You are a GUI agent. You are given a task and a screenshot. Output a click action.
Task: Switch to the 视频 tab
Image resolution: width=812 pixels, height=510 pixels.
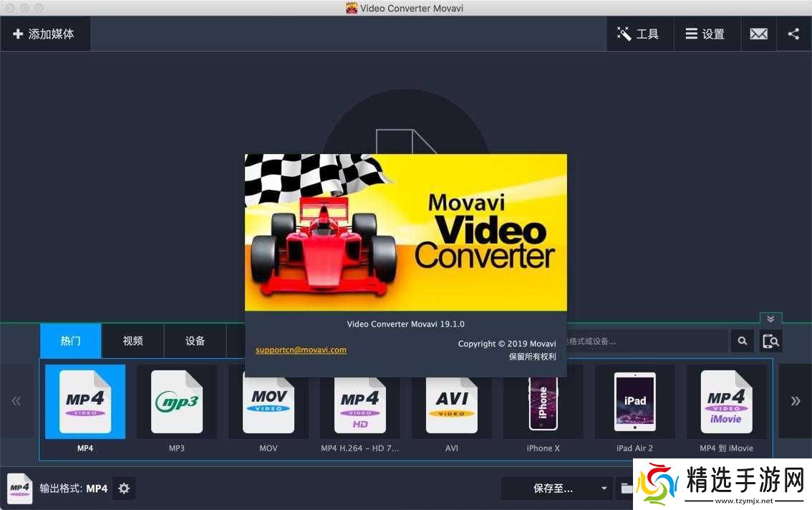point(132,341)
